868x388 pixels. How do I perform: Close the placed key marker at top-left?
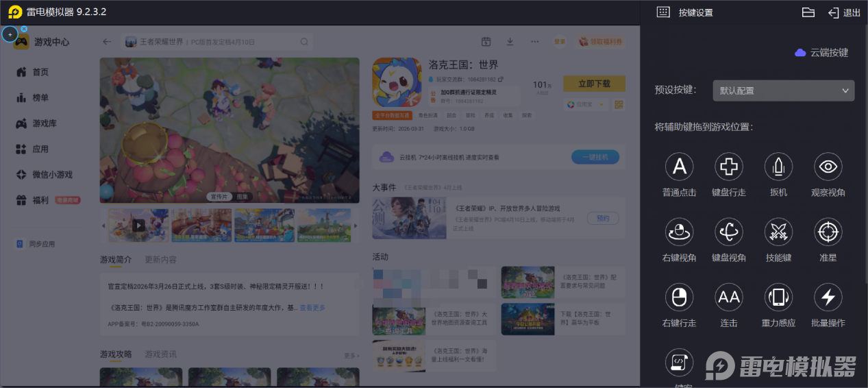pos(24,29)
